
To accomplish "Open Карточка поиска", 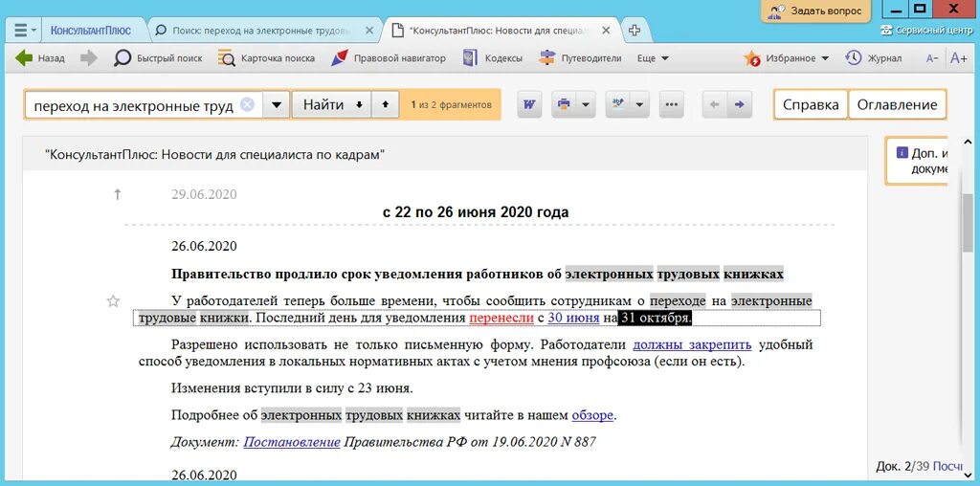I will tap(266, 58).
